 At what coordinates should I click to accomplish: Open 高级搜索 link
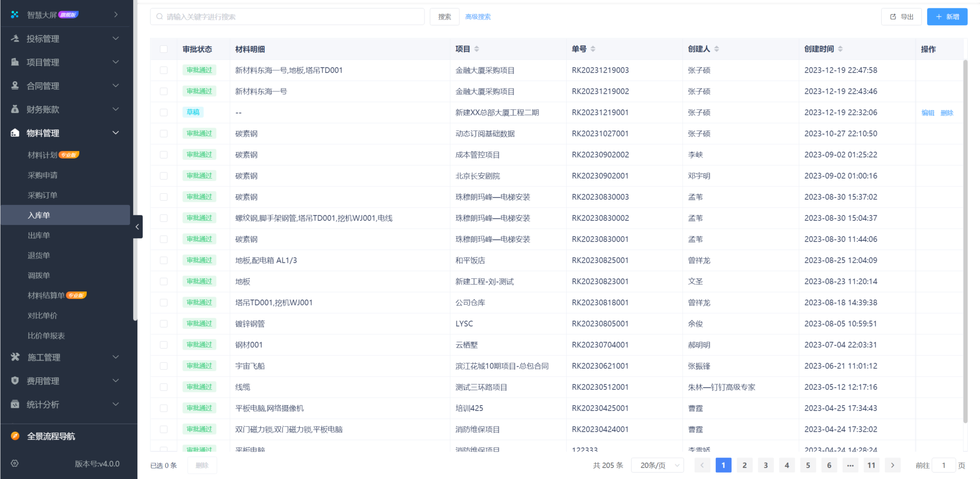tap(477, 16)
